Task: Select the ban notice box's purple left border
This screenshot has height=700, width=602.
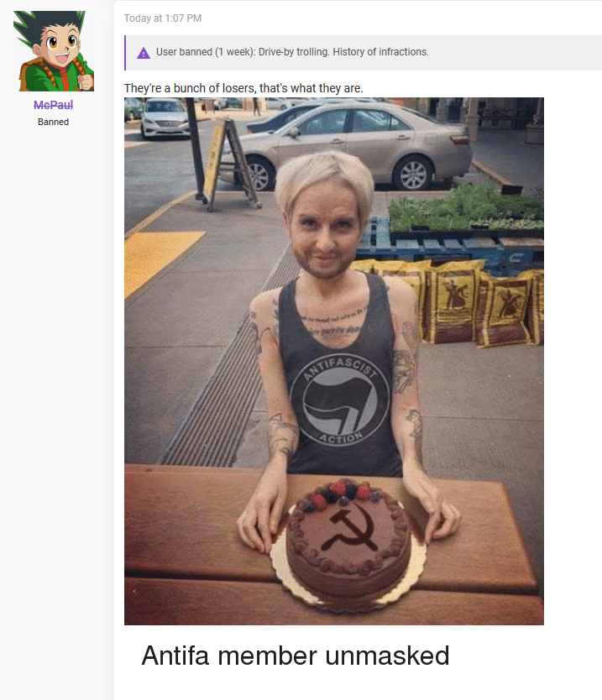Action: coord(125,53)
